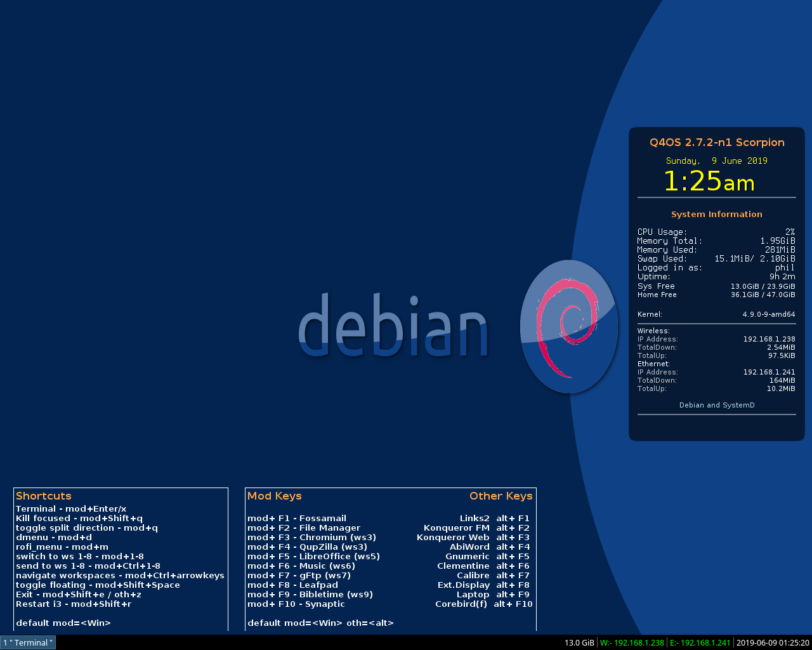Click the Clementine alt+ F6 entry
The height and width of the screenshot is (650, 812).
click(483, 566)
